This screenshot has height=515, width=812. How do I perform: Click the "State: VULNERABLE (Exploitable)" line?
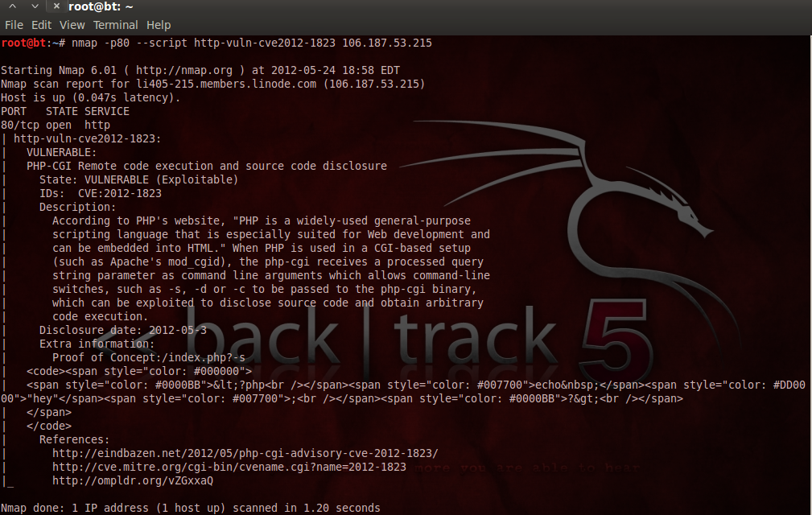point(138,179)
